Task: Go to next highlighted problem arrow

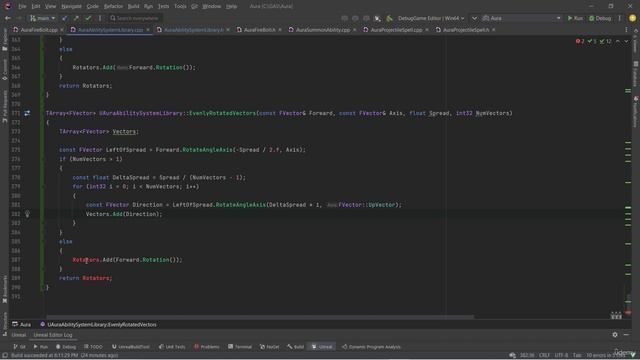Action: click(626, 41)
